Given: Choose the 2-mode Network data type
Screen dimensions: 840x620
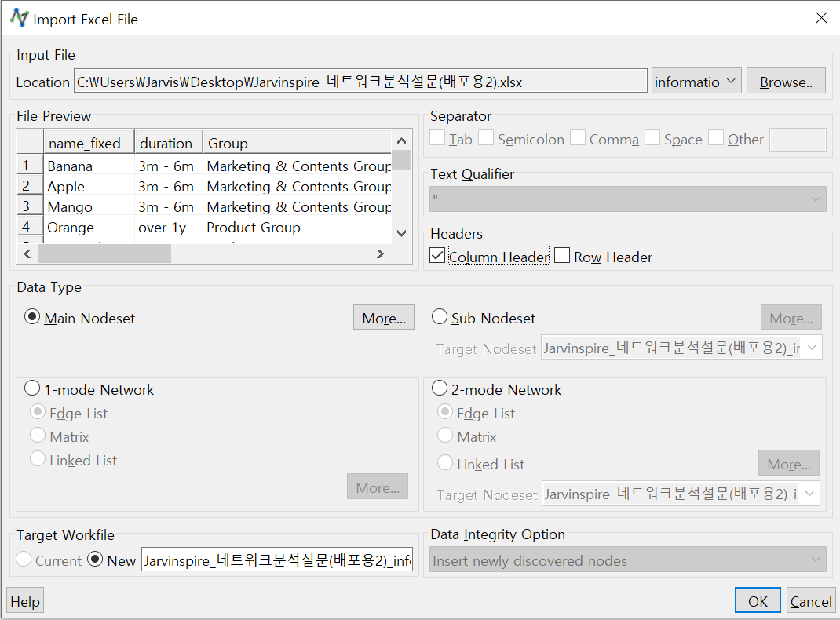Looking at the screenshot, I should (440, 388).
